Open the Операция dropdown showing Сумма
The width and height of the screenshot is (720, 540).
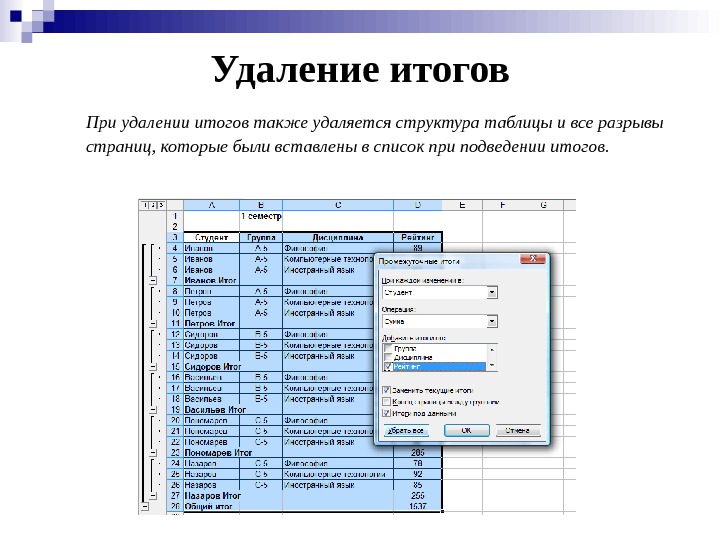click(492, 321)
